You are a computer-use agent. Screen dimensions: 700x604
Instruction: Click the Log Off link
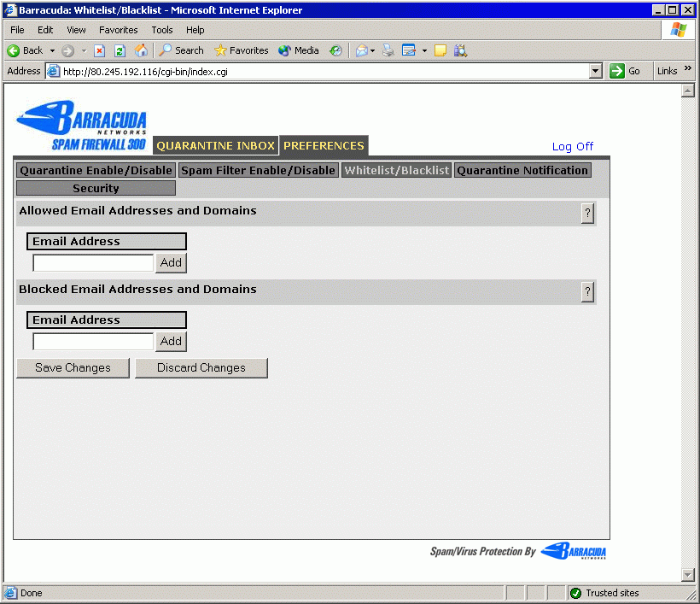tap(572, 147)
